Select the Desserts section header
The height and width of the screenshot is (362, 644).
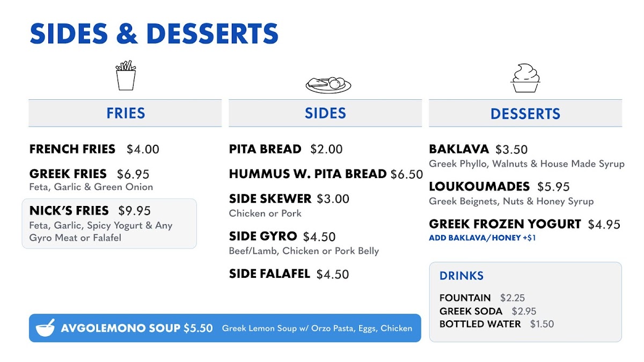[525, 114]
